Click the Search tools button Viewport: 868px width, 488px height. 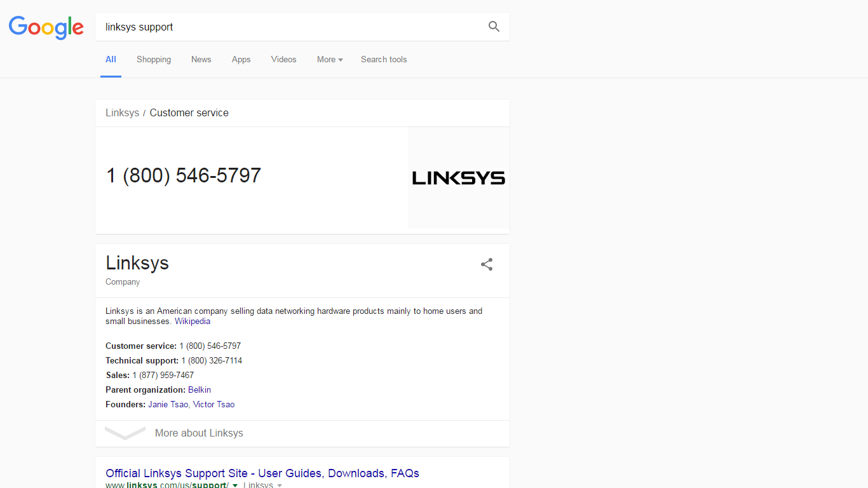[x=384, y=60]
